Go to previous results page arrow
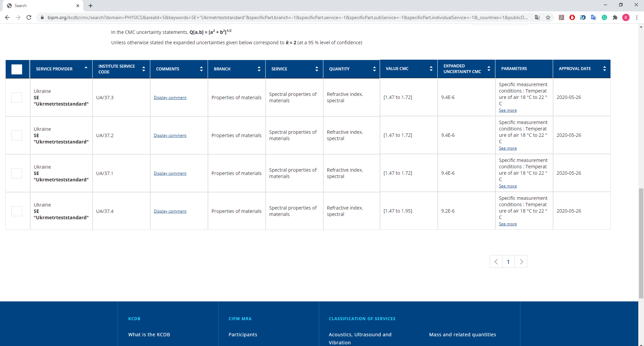 (x=496, y=262)
